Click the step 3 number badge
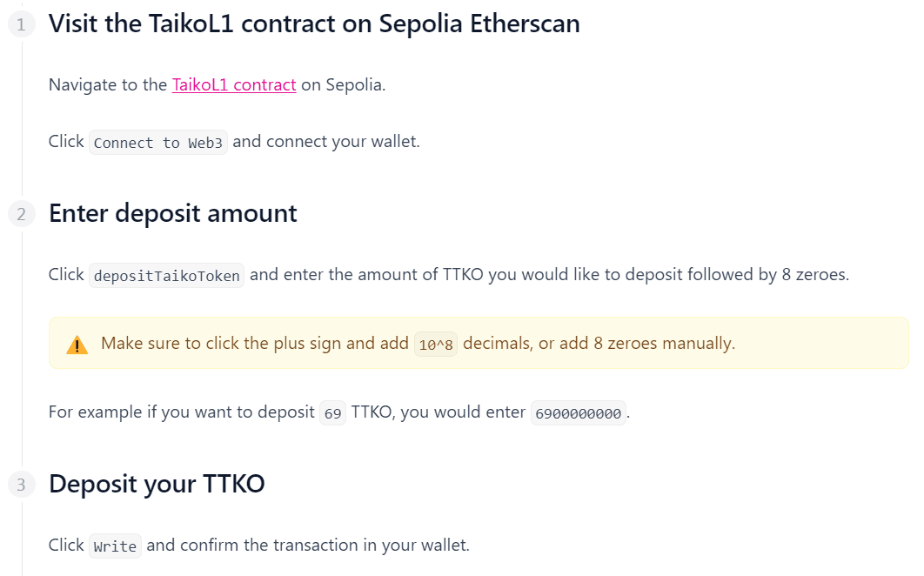This screenshot has height=576, width=924. [x=22, y=485]
